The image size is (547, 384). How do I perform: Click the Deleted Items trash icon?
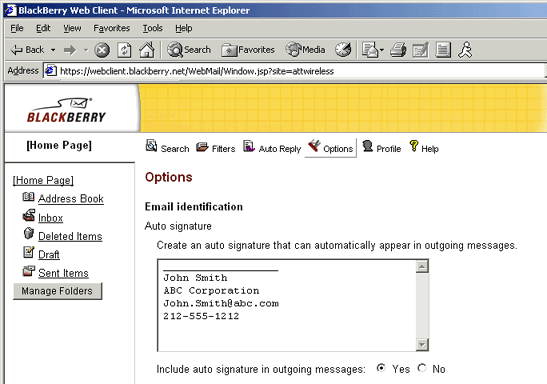tap(29, 233)
